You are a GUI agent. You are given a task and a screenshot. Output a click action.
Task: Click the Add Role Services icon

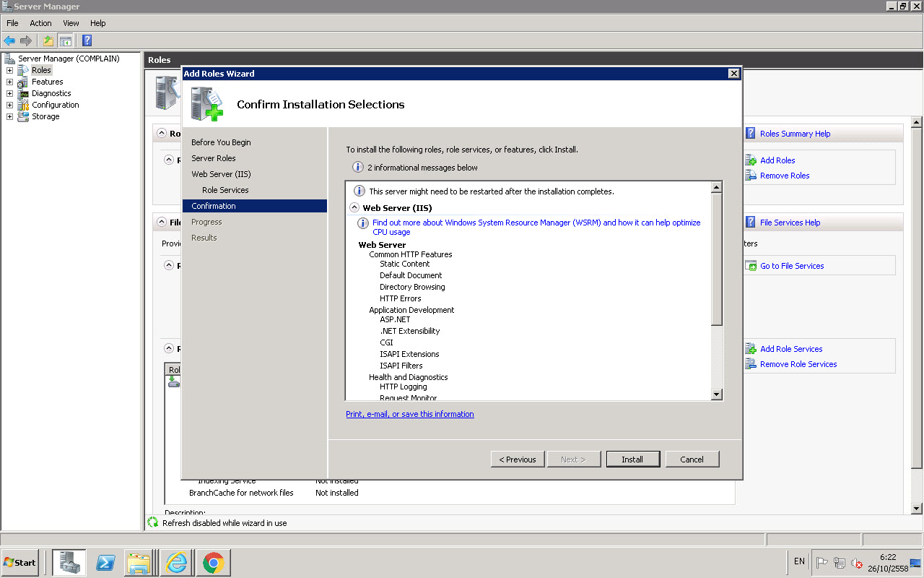(x=751, y=349)
